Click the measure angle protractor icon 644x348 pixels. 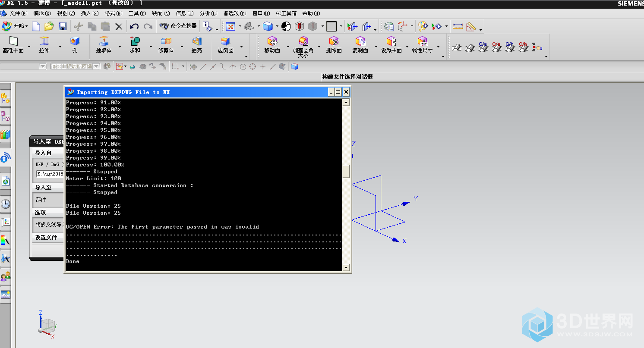click(x=471, y=26)
